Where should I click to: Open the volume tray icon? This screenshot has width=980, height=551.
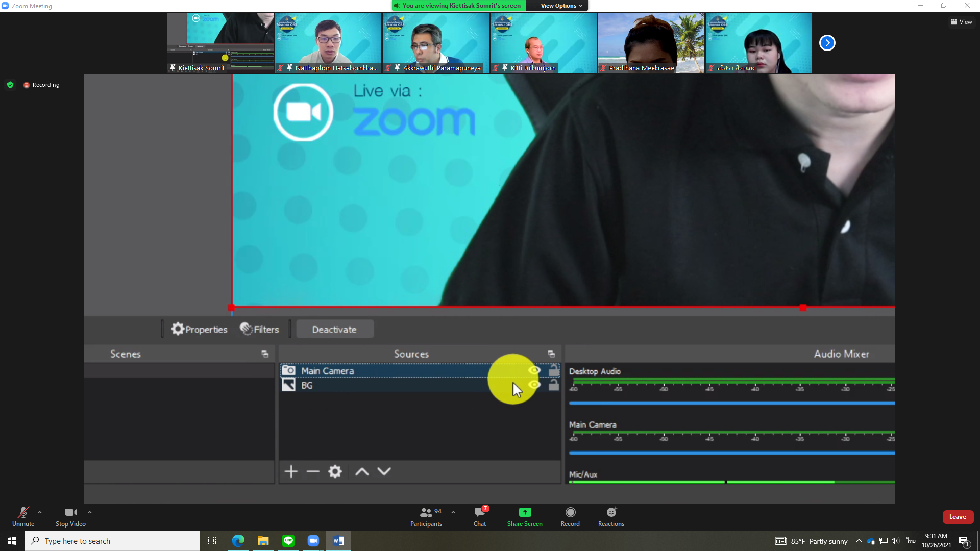tap(895, 541)
